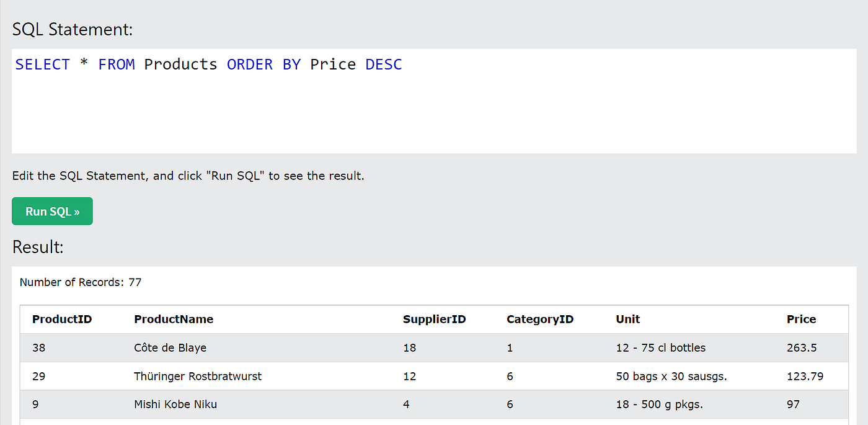Image resolution: width=868 pixels, height=425 pixels.
Task: Click the Run SQL button
Action: click(52, 211)
